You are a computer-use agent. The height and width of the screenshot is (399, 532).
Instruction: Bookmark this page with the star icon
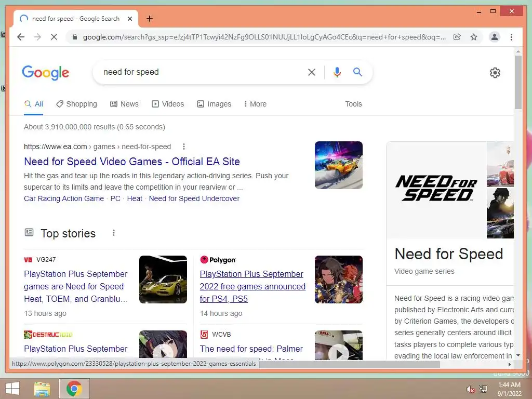(x=474, y=37)
